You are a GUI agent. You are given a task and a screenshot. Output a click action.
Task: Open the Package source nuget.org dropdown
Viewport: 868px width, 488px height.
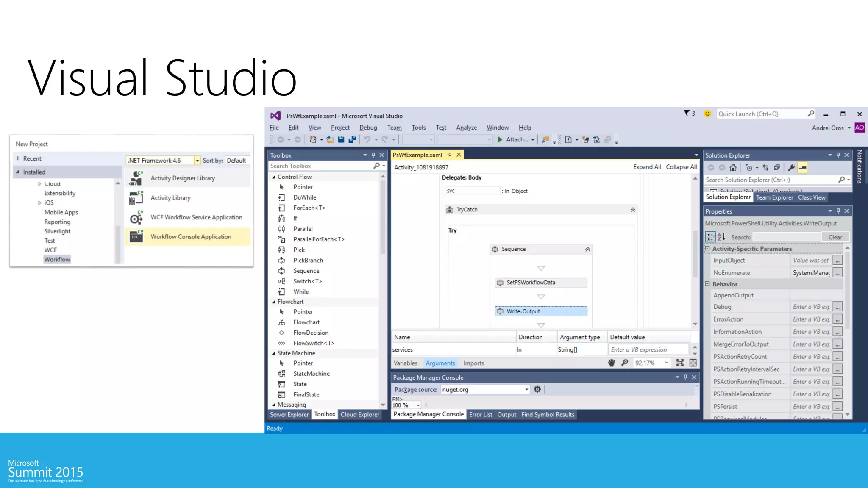526,389
